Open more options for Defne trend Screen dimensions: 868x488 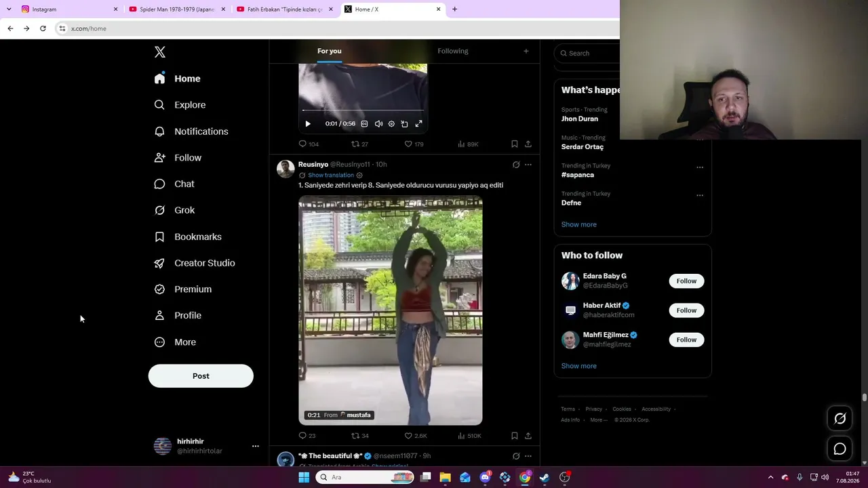700,195
